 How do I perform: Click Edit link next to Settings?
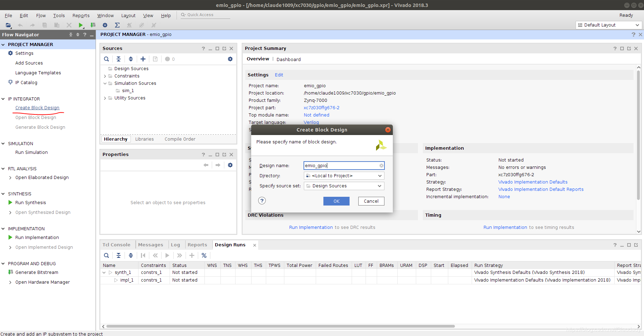click(x=279, y=75)
